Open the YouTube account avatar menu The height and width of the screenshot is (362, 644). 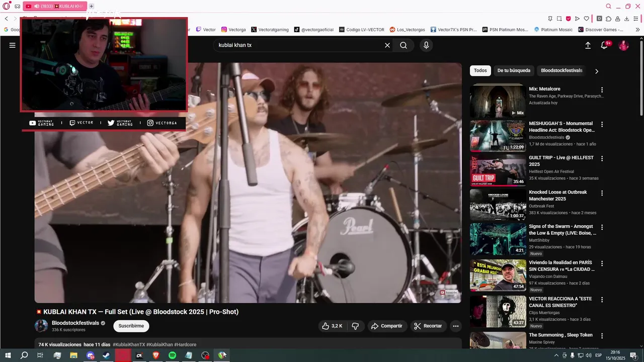point(623,45)
